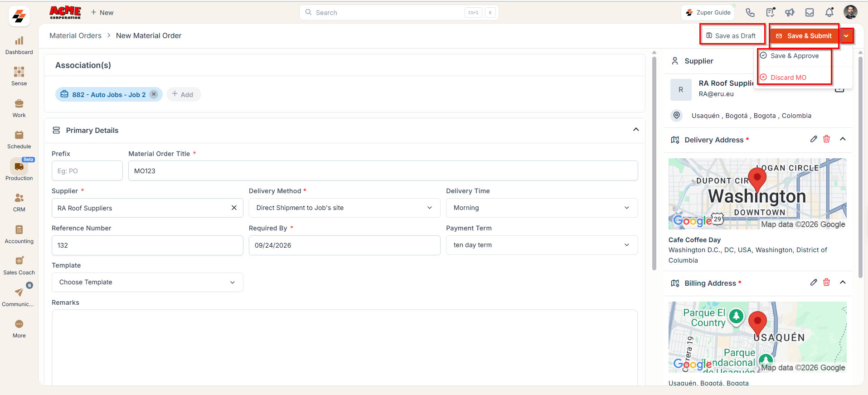Click Save as Draft button
This screenshot has height=395, width=868.
click(x=731, y=36)
